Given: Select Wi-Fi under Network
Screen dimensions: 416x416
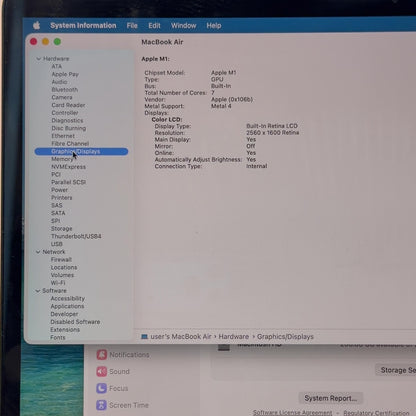Looking at the screenshot, I should (58, 283).
